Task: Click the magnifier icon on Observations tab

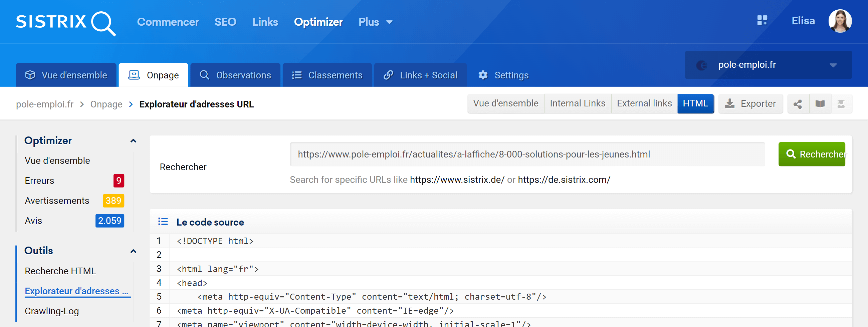Action: pos(204,75)
